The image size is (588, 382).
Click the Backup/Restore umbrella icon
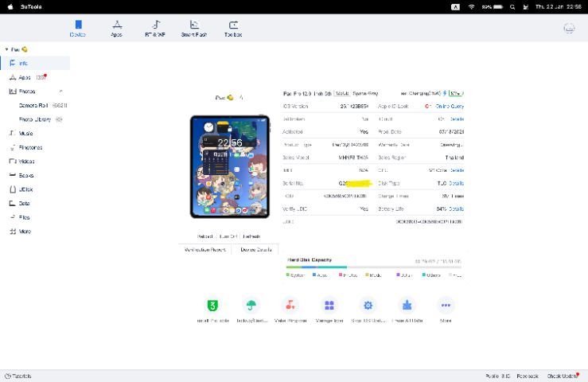(251, 306)
